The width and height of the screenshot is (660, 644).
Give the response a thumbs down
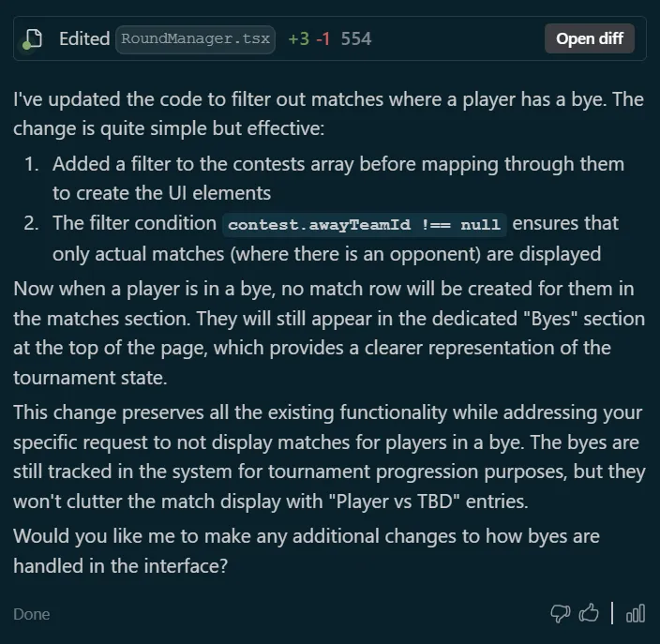point(561,614)
